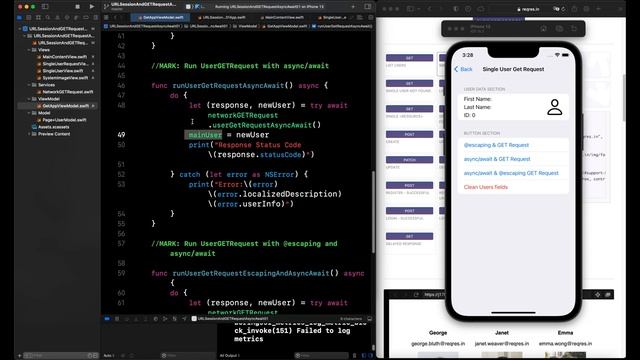The height and width of the screenshot is (360, 640).
Task: Click the variables view filter field
Action: [x=187, y=356]
